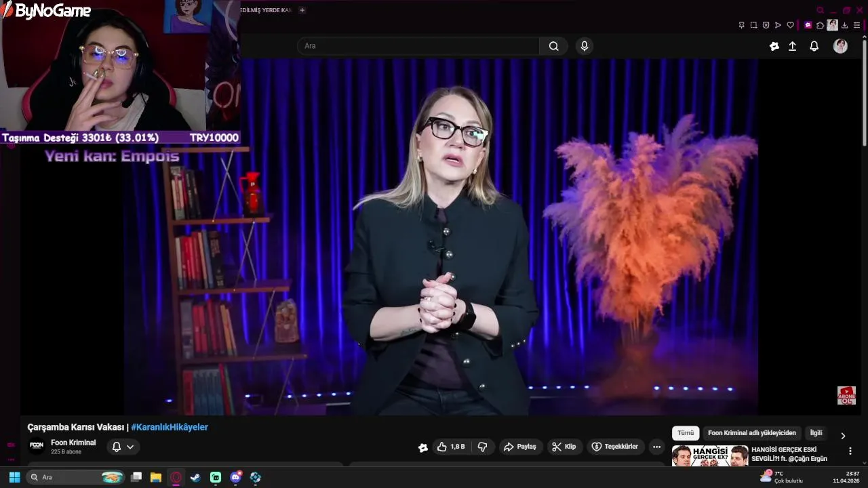Click the video title Çarşamba Karısı Vakası
The image size is (868, 488).
coord(76,427)
